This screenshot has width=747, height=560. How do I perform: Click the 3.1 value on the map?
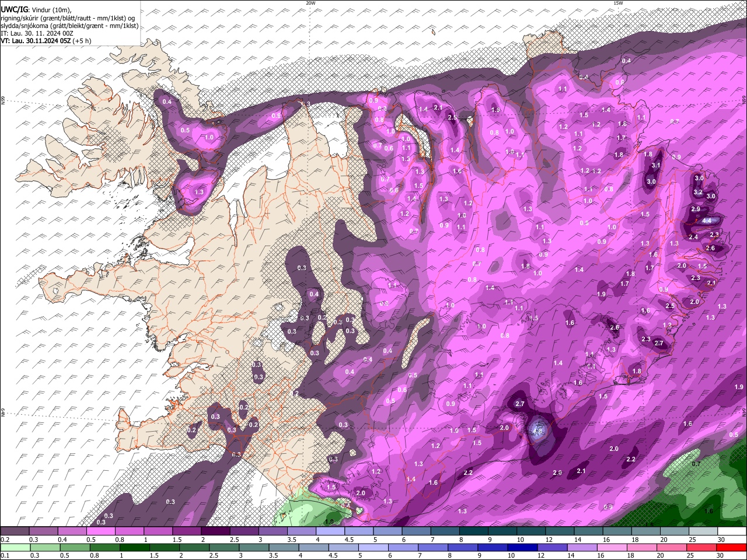click(656, 166)
